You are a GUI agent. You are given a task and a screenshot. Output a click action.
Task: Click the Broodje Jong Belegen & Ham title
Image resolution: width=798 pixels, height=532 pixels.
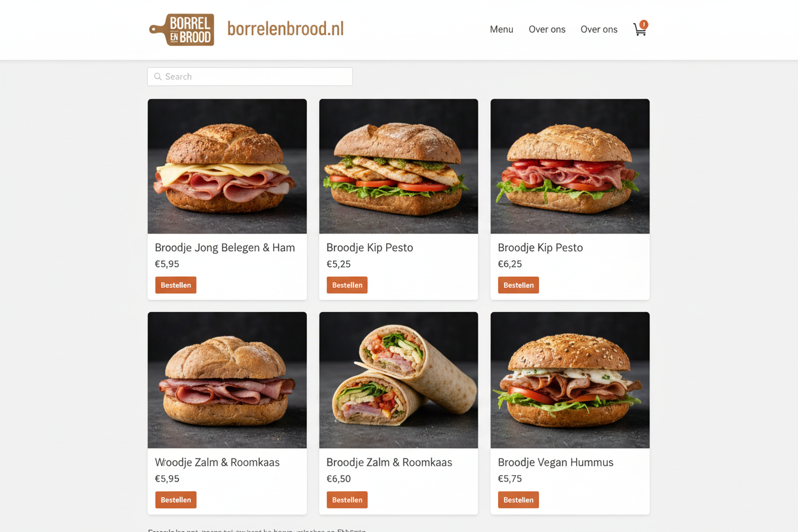point(225,247)
